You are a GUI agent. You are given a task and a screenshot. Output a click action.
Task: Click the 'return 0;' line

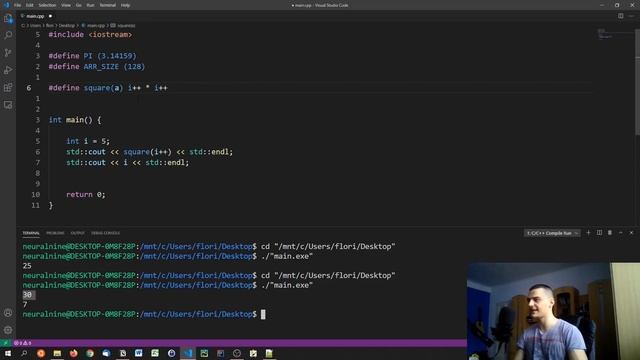click(x=86, y=195)
